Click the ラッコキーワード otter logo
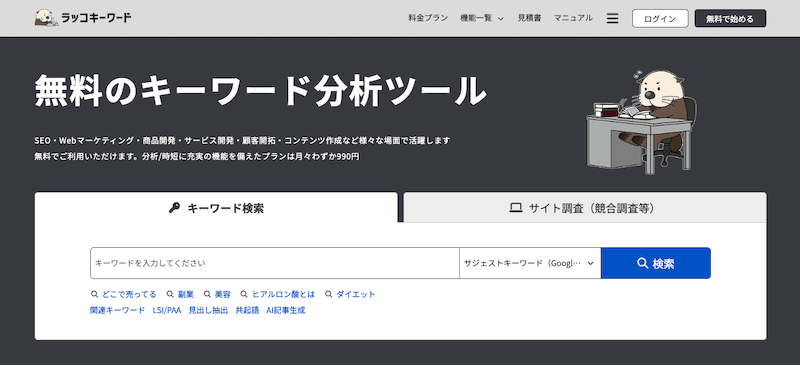Viewport: 800px width, 365px height. pyautogui.click(x=46, y=18)
